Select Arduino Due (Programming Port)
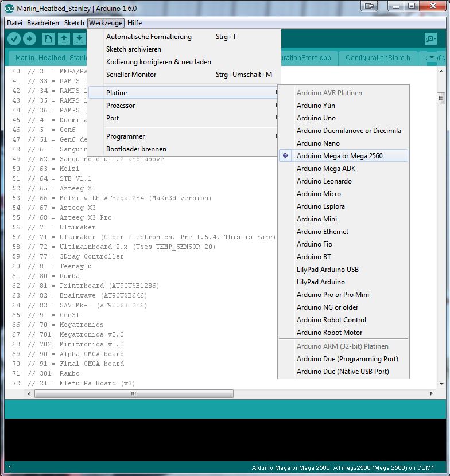 pyautogui.click(x=343, y=359)
